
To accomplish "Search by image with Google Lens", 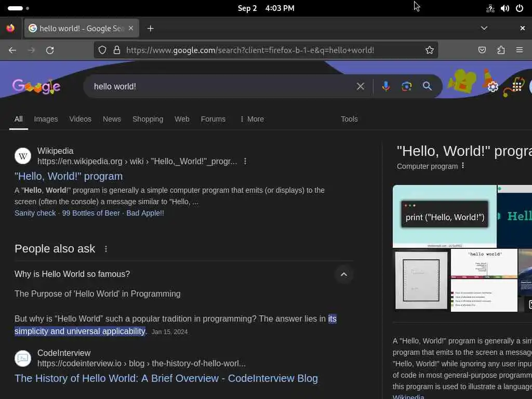I will pos(406,87).
